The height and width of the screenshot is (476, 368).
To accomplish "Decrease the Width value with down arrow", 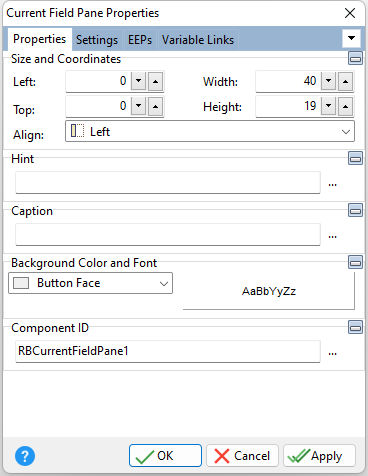I will click(328, 81).
